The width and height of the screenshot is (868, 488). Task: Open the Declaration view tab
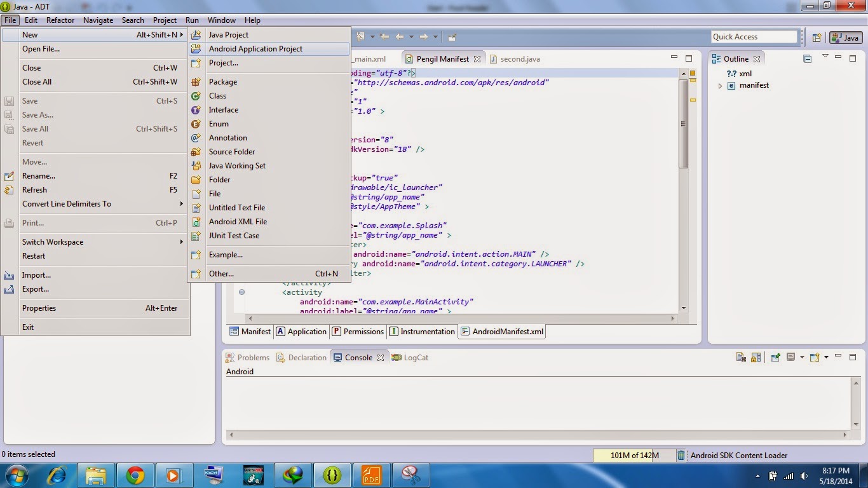pos(302,358)
